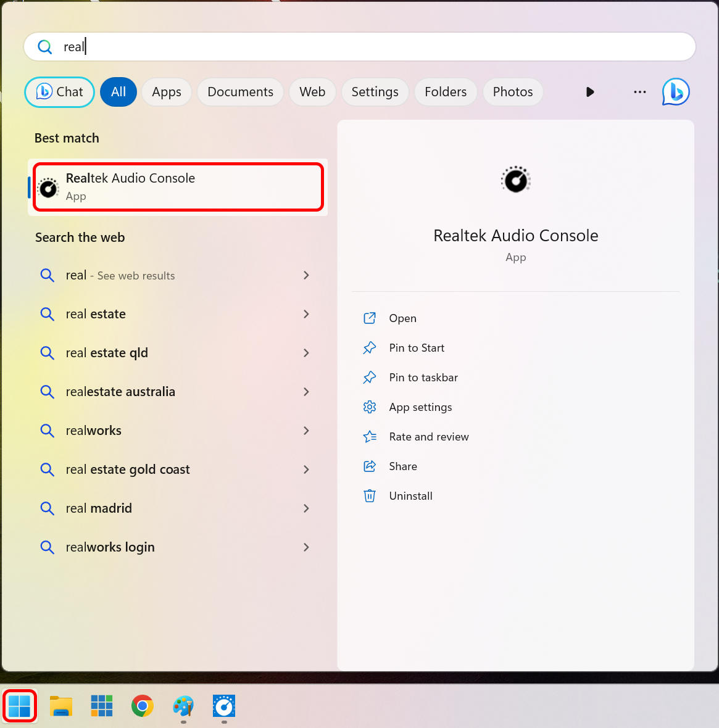Launch Google Chrome from the taskbar
Screen dimensions: 719x728
[142, 706]
